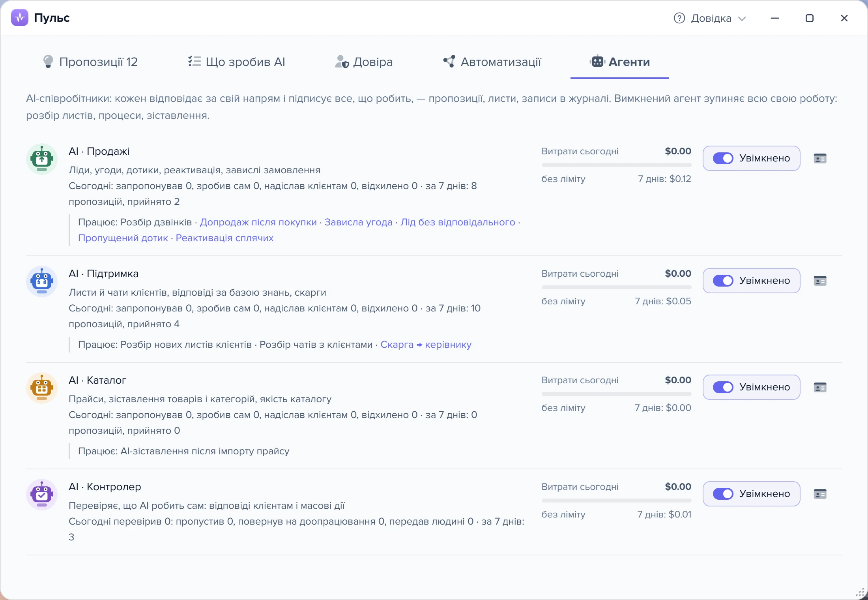Click the person-shield icon on Довіра

tap(342, 62)
